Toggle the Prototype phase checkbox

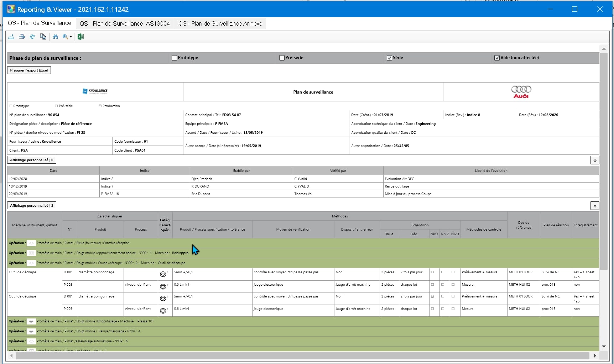174,58
